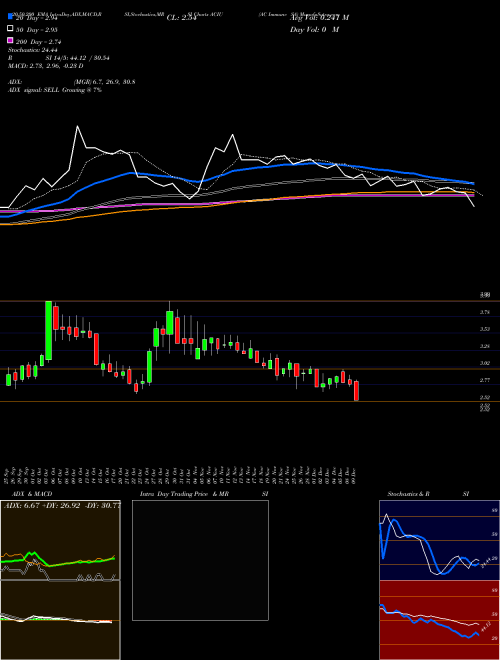This screenshot has width=500, height=660.
Task: Click the 'CL: 2.54' closing price label
Action: coord(182,18)
